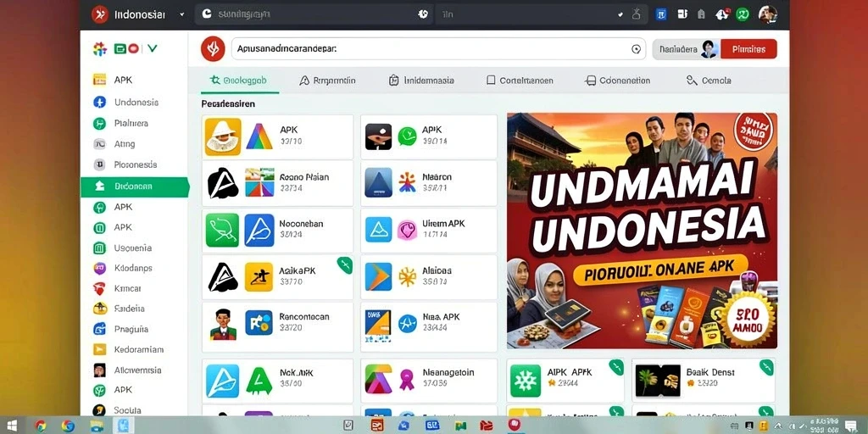Click the Allcwemsia avatar sidebar icon

pyautogui.click(x=100, y=370)
